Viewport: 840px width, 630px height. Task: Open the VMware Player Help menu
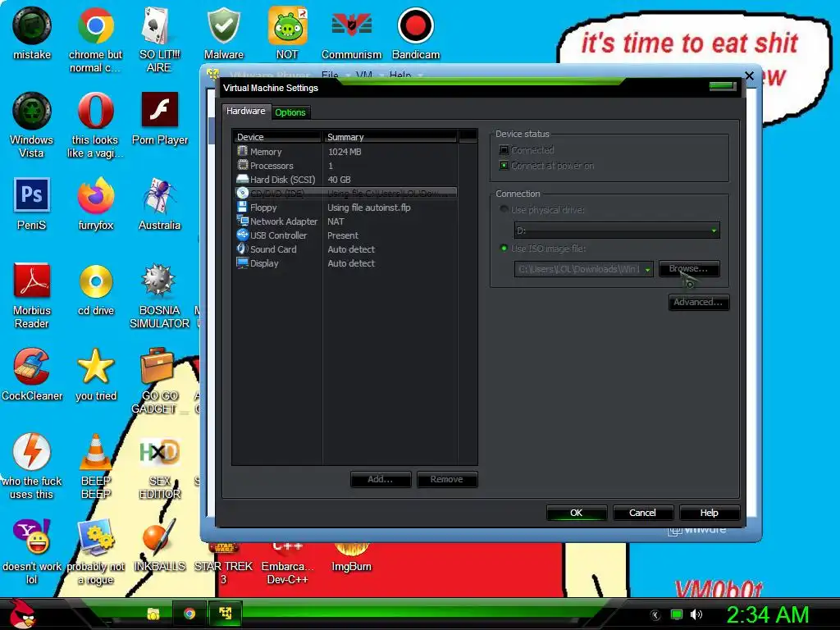[x=400, y=75]
